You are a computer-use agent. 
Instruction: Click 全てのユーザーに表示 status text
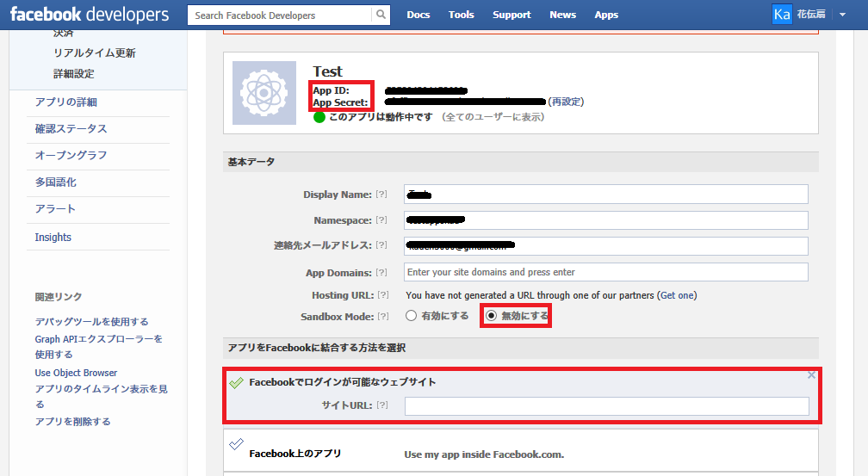click(493, 117)
